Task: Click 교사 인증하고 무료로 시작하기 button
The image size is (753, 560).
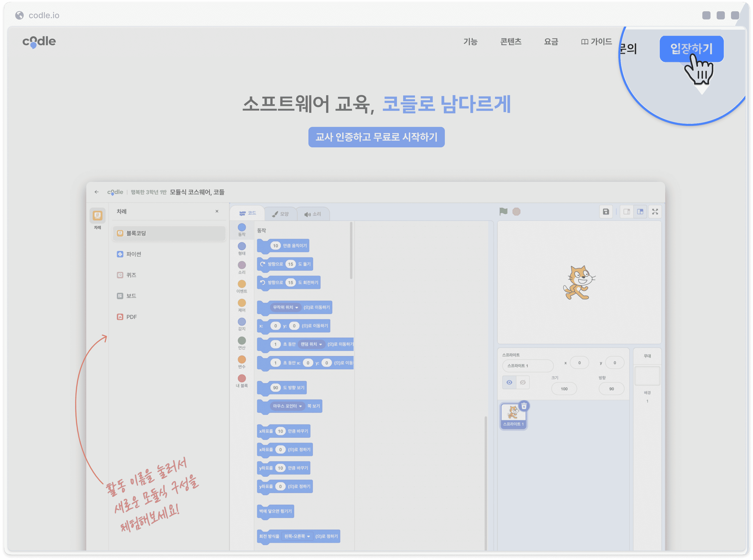Action: 376,137
